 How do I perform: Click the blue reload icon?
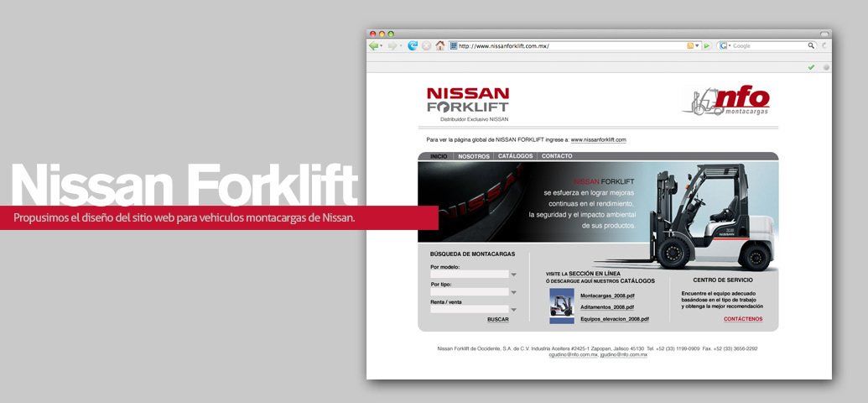(413, 46)
